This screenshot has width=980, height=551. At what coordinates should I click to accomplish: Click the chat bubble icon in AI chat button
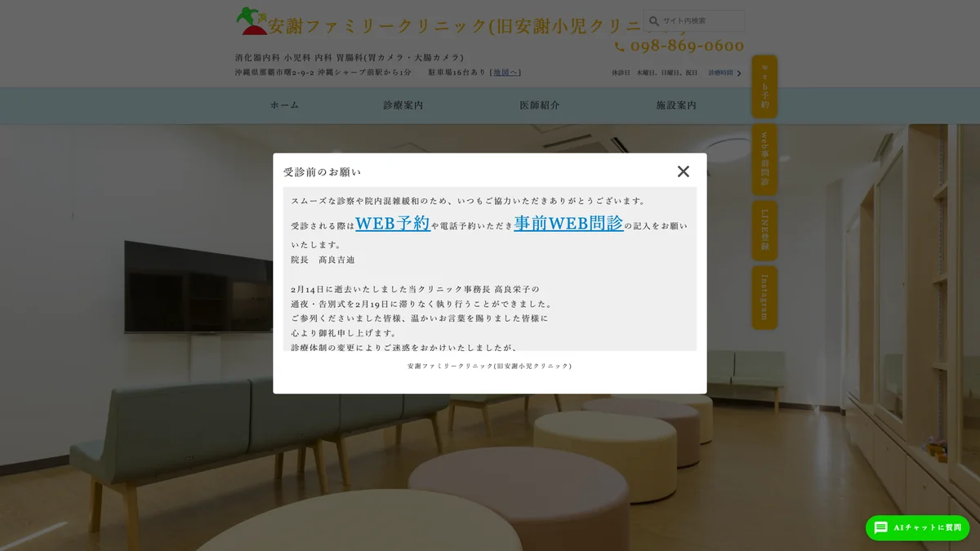(x=880, y=528)
